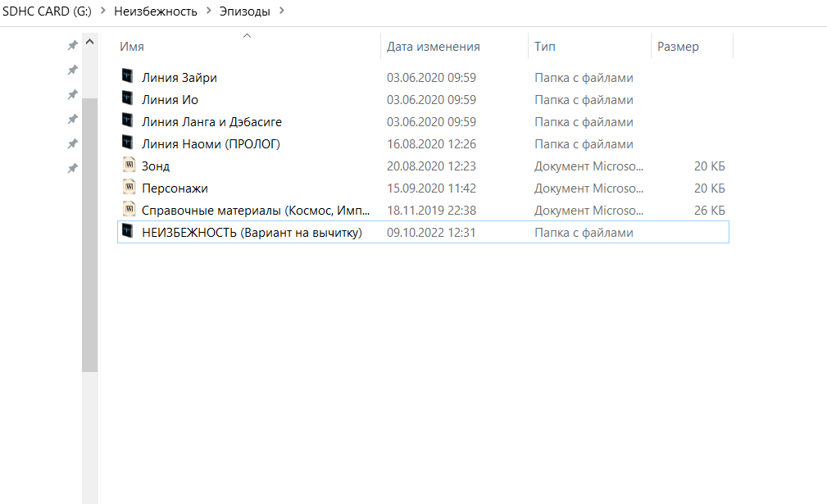Select the file name Линия Ио
Screen dimensions: 827x504
tap(170, 100)
